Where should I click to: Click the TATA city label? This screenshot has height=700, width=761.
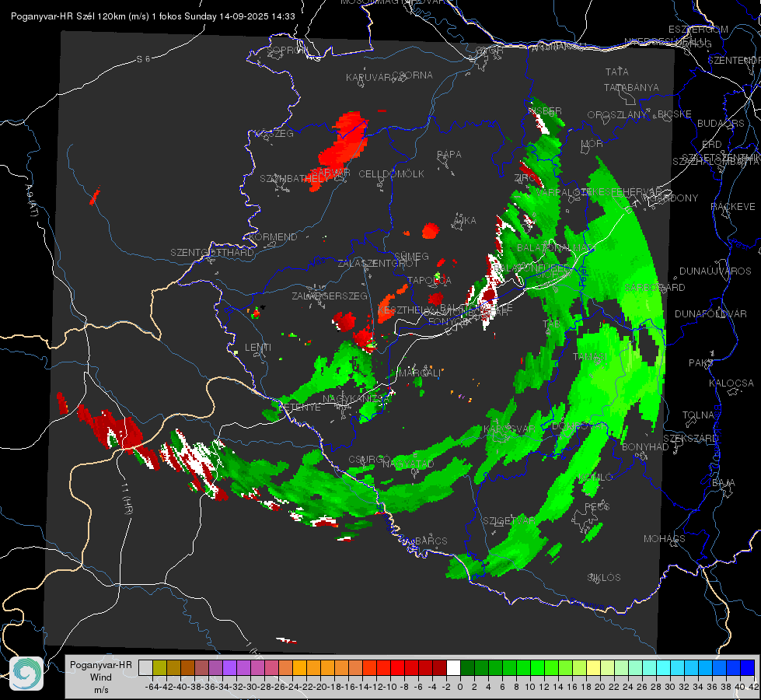617,72
